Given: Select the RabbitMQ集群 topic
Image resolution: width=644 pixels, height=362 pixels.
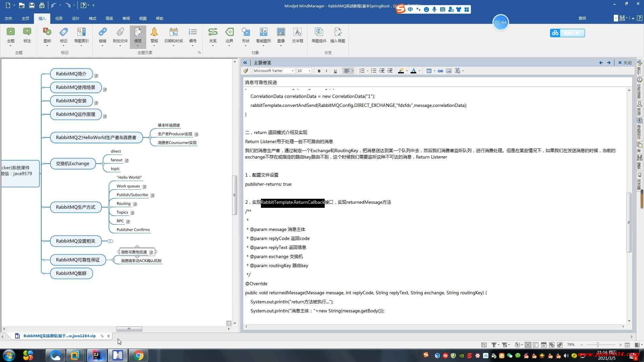Looking at the screenshot, I should pos(71,273).
